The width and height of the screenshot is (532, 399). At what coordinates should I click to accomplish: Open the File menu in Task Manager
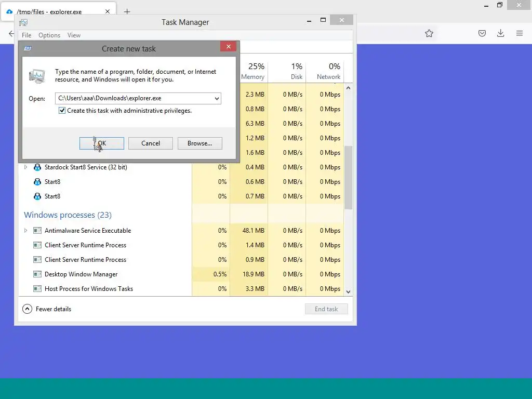(x=26, y=35)
